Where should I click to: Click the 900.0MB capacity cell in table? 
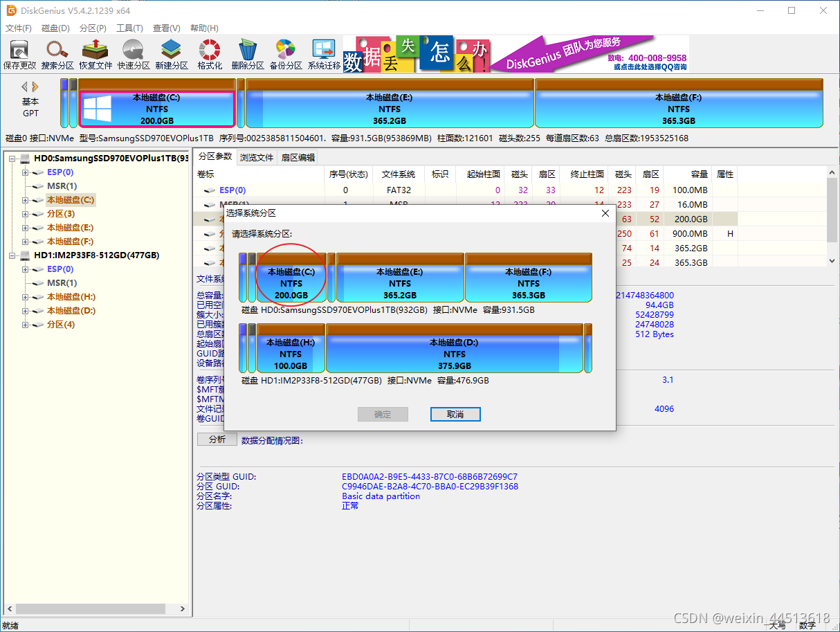point(690,234)
